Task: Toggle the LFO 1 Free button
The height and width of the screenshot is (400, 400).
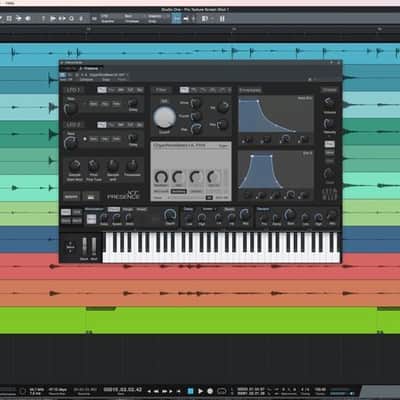Action: (116, 104)
